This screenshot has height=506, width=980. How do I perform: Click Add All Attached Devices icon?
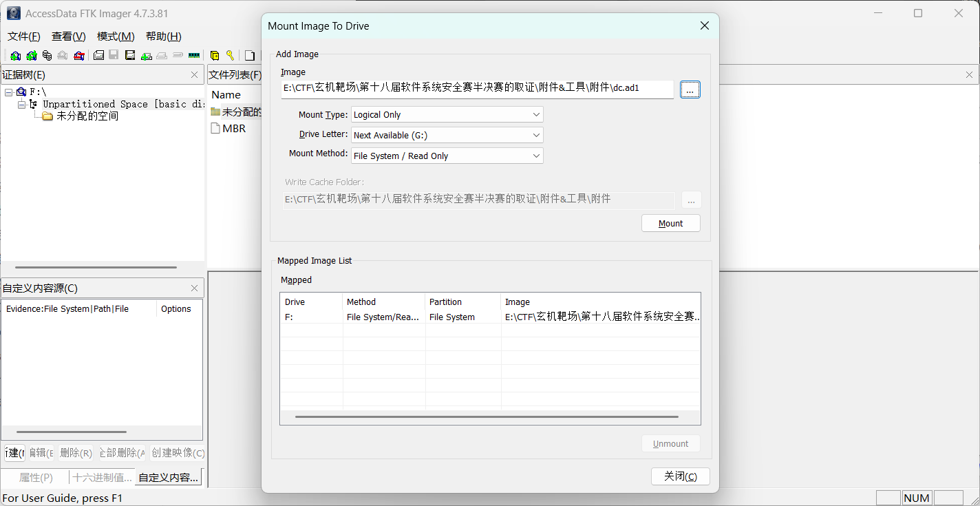click(x=31, y=56)
